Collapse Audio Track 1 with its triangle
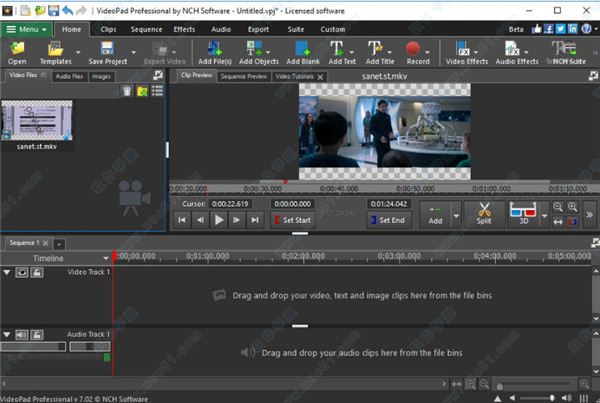600x403 pixels. (7, 334)
